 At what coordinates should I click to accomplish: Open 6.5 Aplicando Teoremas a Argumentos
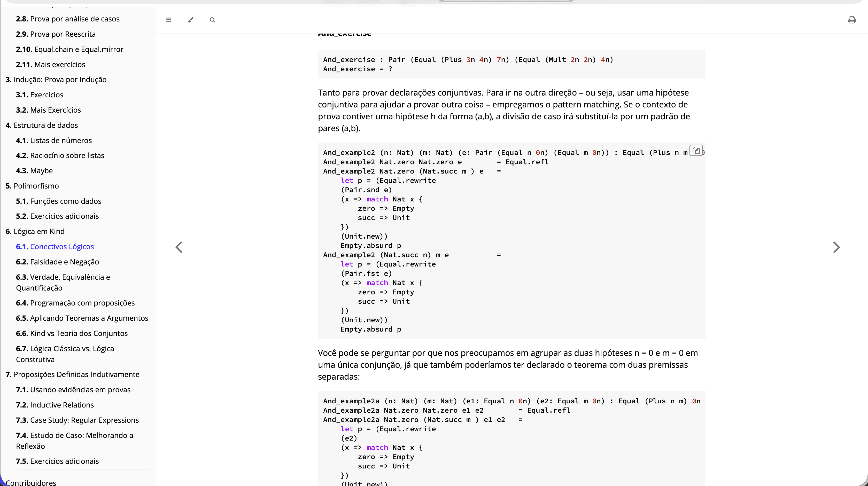coord(82,318)
